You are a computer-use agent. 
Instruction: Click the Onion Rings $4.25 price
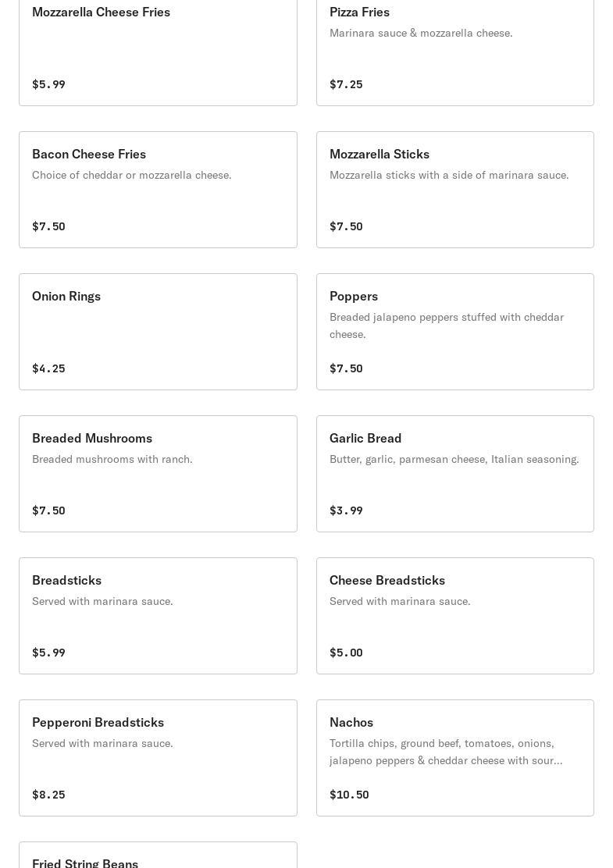click(48, 368)
